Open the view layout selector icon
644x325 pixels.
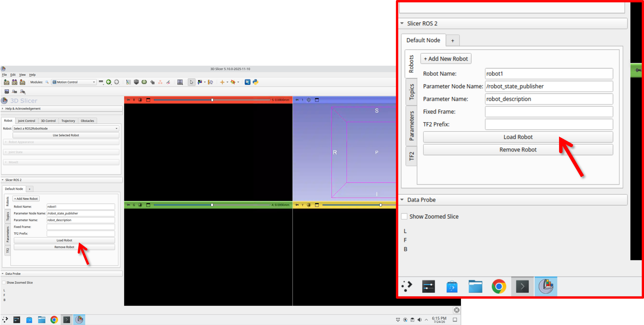[x=180, y=82]
